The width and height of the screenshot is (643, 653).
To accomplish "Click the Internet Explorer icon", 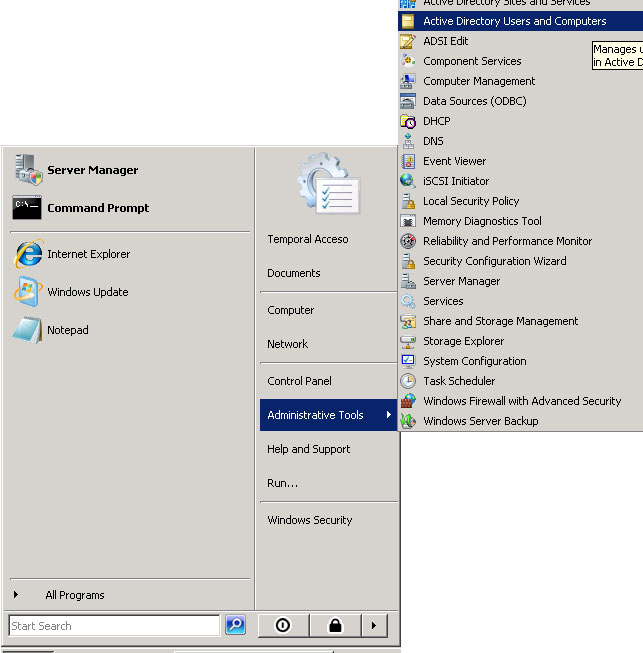I will tap(29, 253).
